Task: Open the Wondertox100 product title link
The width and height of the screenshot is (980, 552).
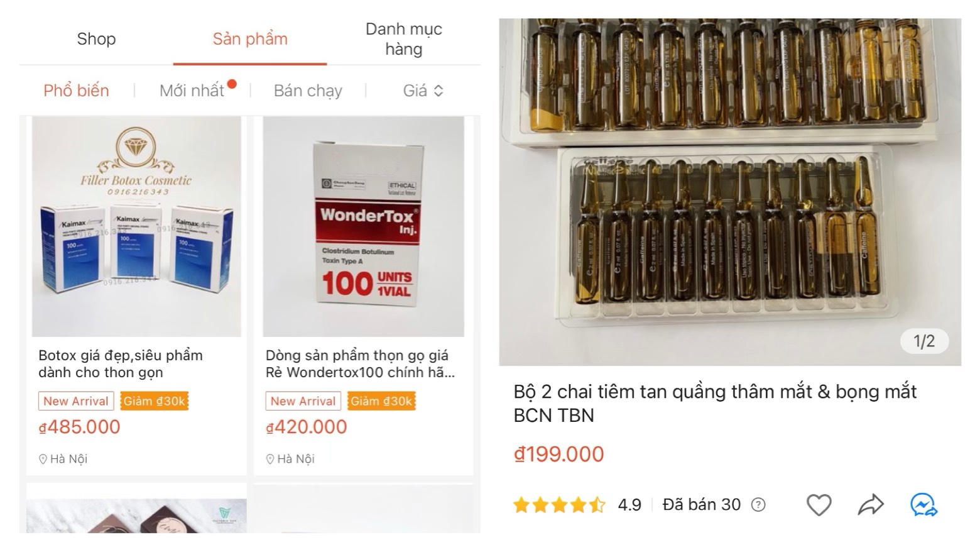Action: tap(359, 364)
